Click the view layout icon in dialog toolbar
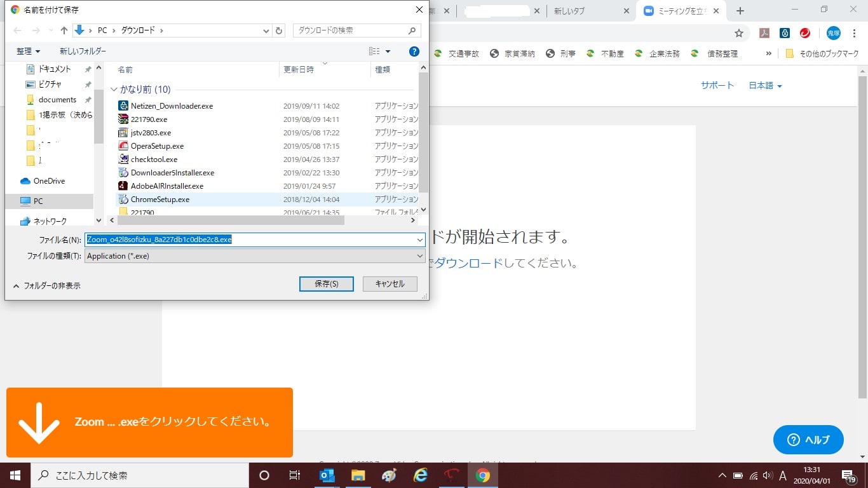 pos(374,51)
